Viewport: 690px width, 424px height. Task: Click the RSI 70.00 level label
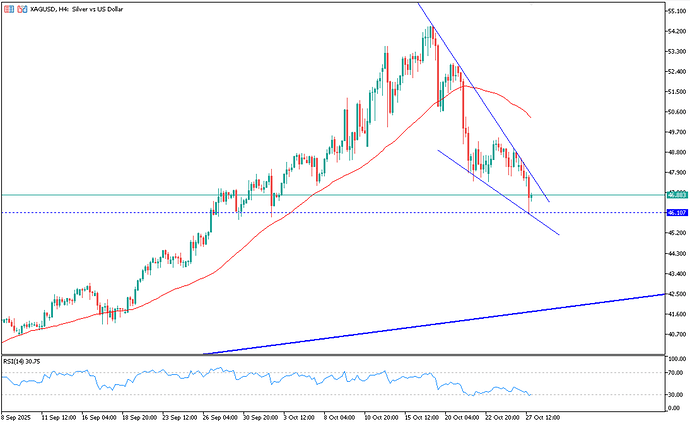[675, 373]
